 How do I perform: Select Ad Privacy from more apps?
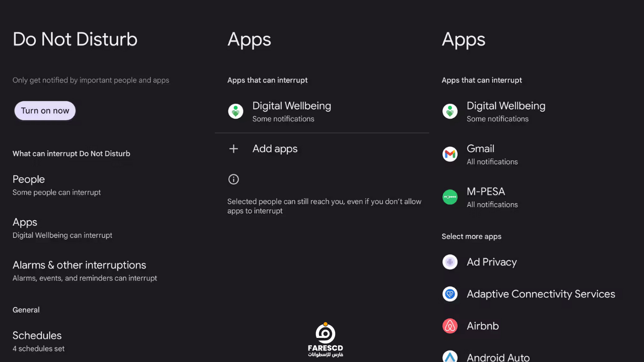coord(536,262)
